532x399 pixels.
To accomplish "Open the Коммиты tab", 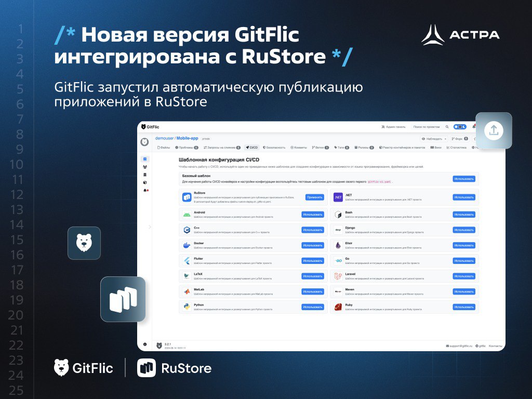I will click(x=299, y=148).
